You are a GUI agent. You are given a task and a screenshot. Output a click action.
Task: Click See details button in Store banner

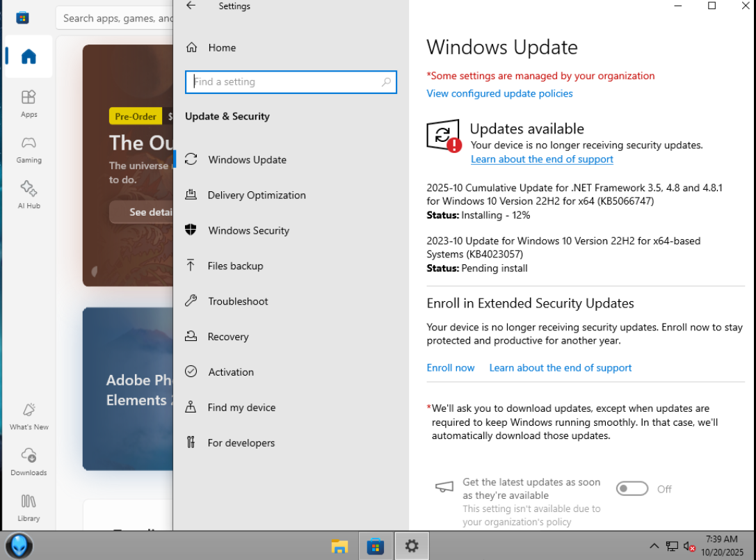tap(141, 212)
